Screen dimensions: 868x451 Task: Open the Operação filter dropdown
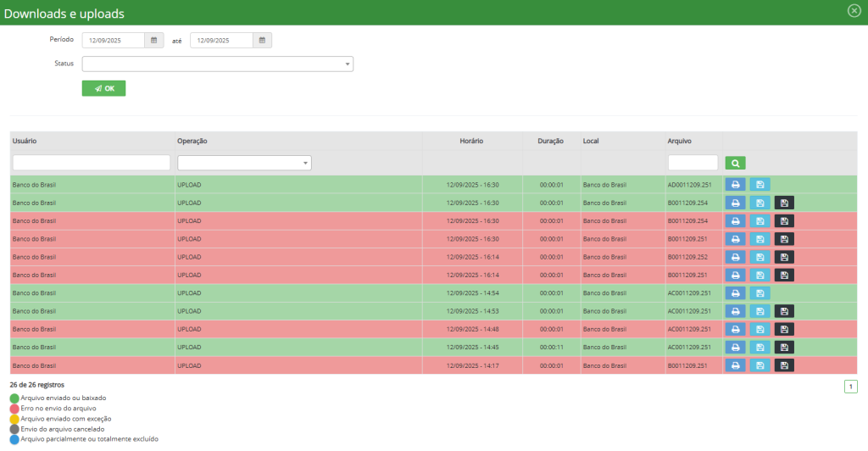pos(244,163)
